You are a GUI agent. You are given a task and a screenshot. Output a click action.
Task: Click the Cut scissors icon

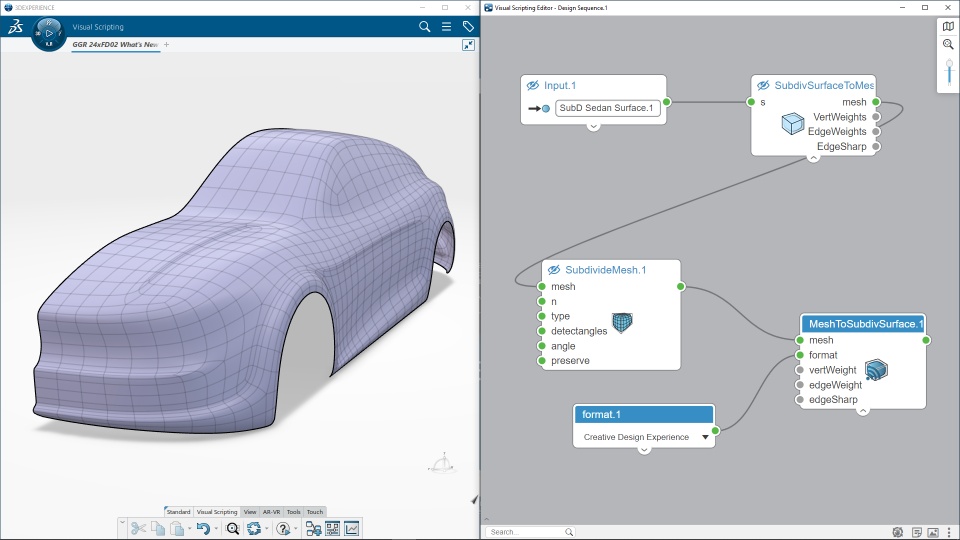[x=138, y=529]
